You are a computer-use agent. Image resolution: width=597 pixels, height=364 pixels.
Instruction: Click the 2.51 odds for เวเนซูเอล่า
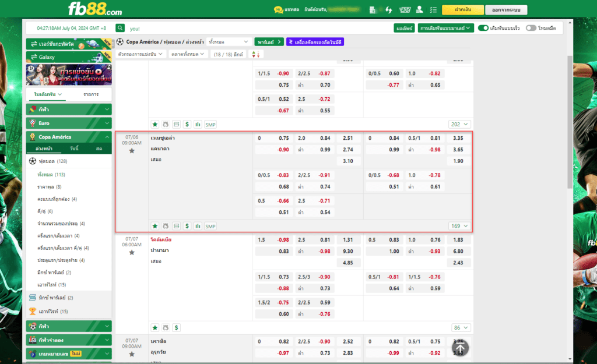pyautogui.click(x=348, y=138)
